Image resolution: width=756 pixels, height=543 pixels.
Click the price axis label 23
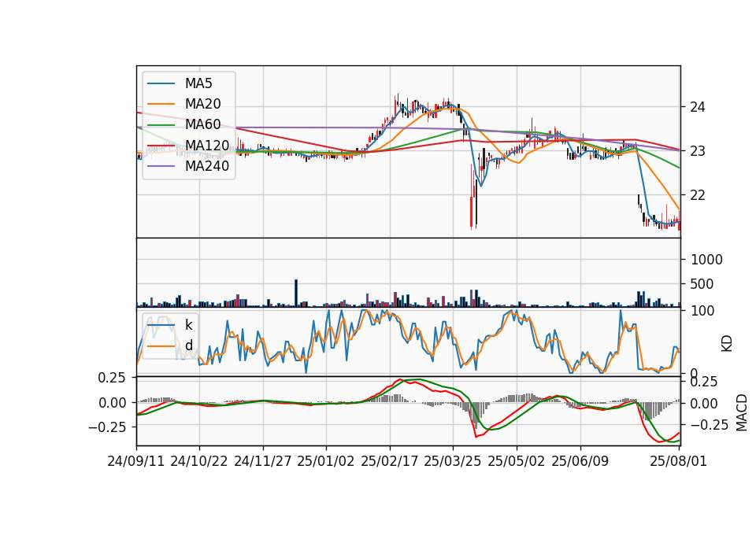point(698,151)
